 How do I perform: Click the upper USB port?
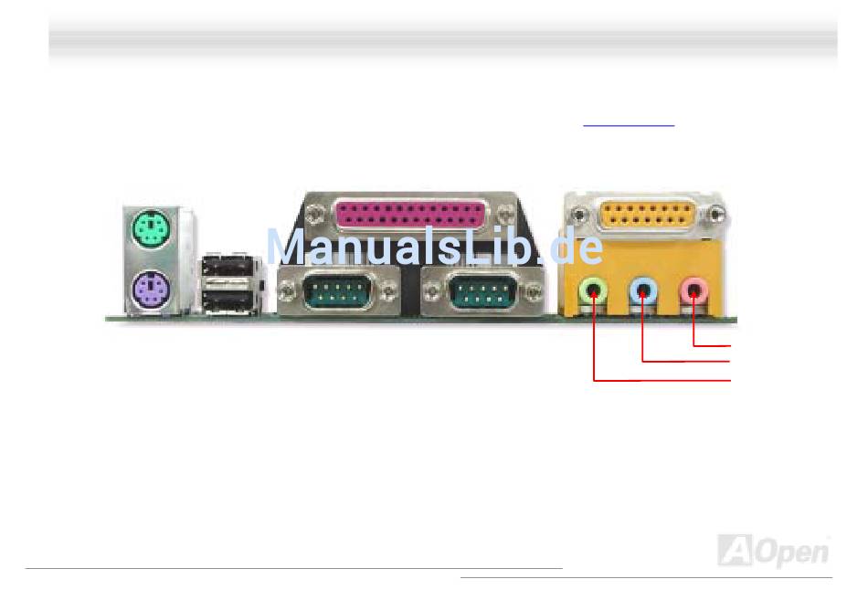point(228,266)
